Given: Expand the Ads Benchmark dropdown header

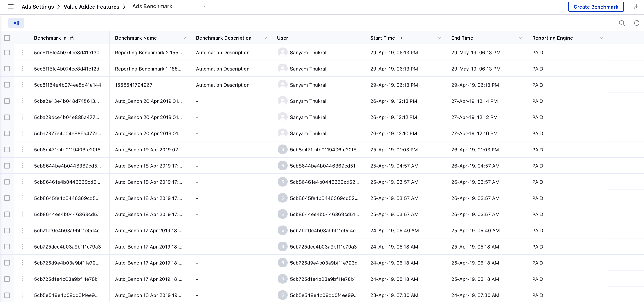Looking at the screenshot, I should pyautogui.click(x=203, y=7).
